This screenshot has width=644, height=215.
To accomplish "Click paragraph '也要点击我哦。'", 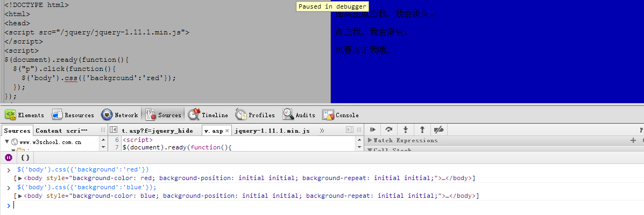I will click(x=364, y=50).
